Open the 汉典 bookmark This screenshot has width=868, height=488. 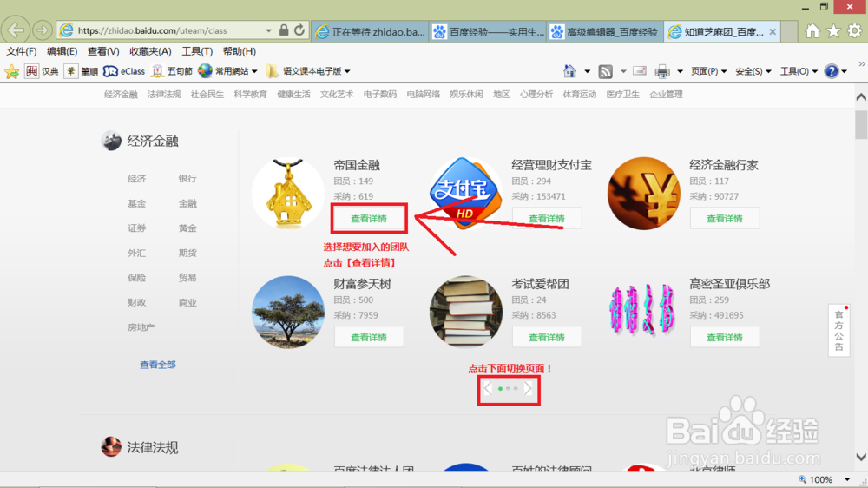pyautogui.click(x=42, y=71)
